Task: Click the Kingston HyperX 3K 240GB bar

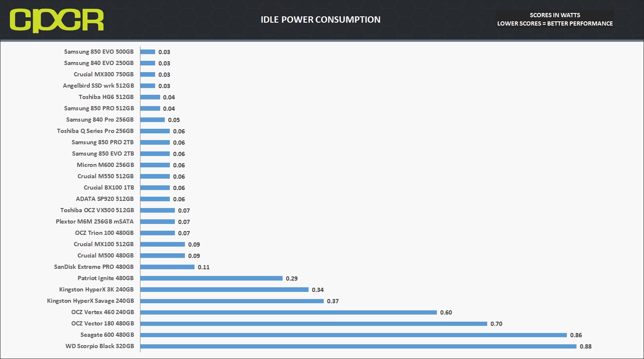Action: point(224,290)
